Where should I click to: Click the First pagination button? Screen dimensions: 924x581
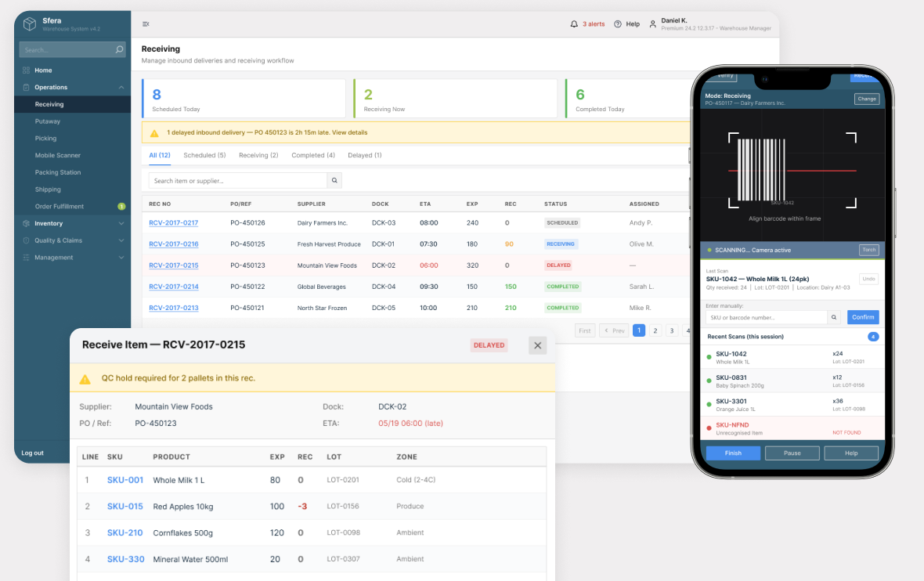click(585, 330)
